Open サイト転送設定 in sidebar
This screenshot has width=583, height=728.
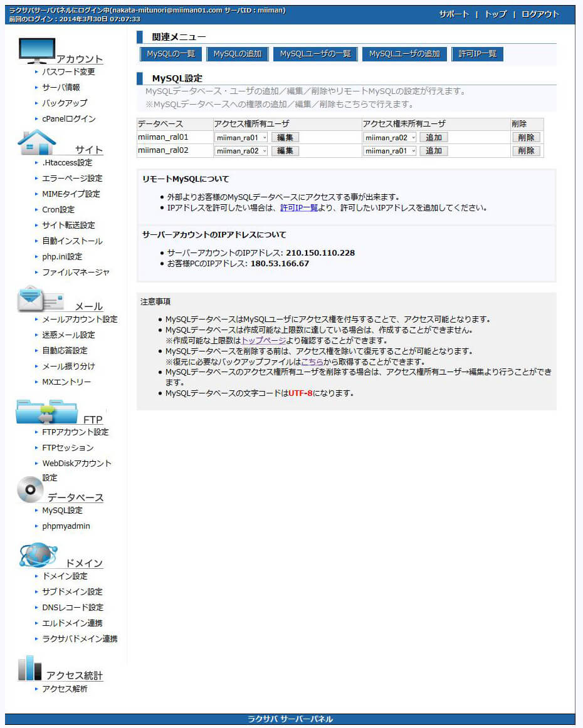tap(68, 225)
